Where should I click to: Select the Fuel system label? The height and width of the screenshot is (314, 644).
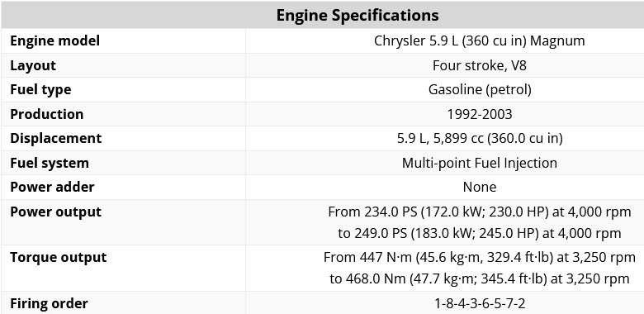50,163
